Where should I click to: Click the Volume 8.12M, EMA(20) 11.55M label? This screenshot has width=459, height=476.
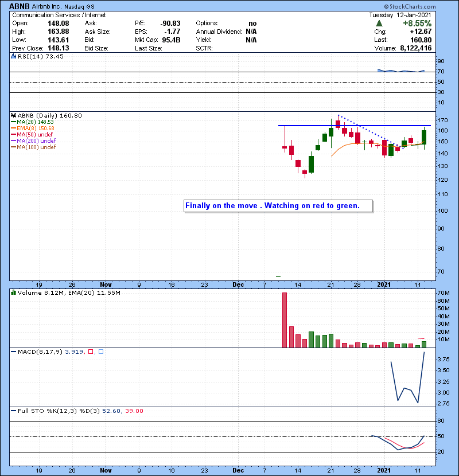(69, 292)
